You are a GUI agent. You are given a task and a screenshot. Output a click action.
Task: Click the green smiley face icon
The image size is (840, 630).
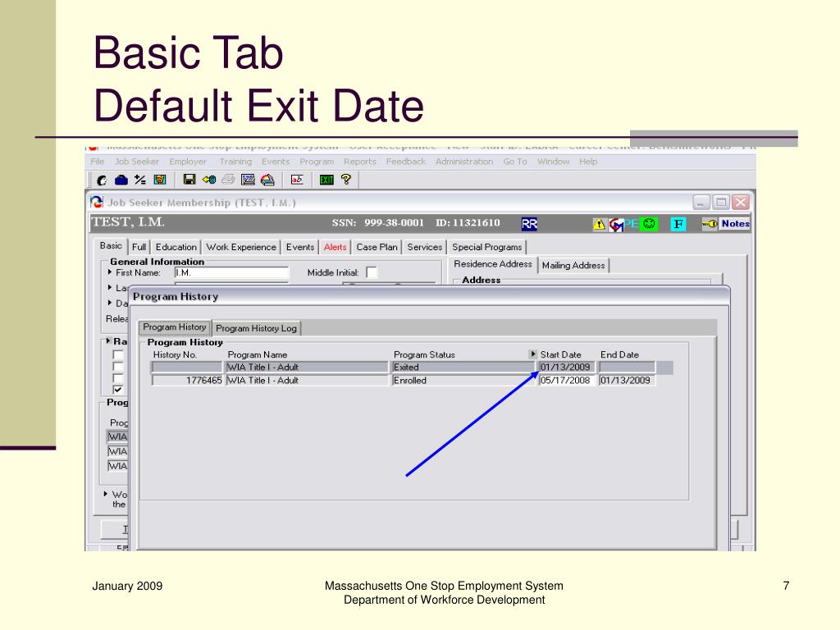pyautogui.click(x=649, y=223)
